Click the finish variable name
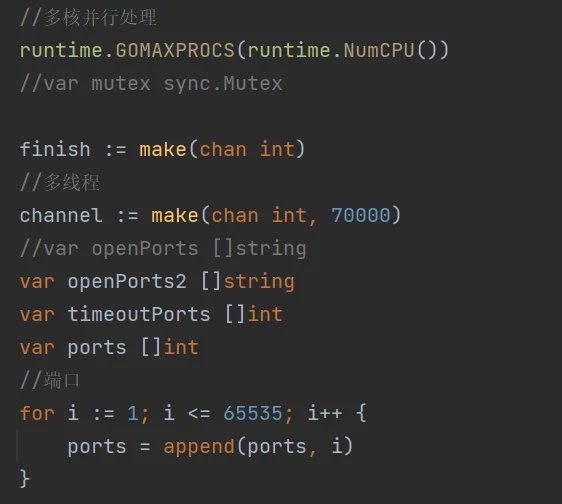Screen dimensions: 562x504 coord(55,149)
